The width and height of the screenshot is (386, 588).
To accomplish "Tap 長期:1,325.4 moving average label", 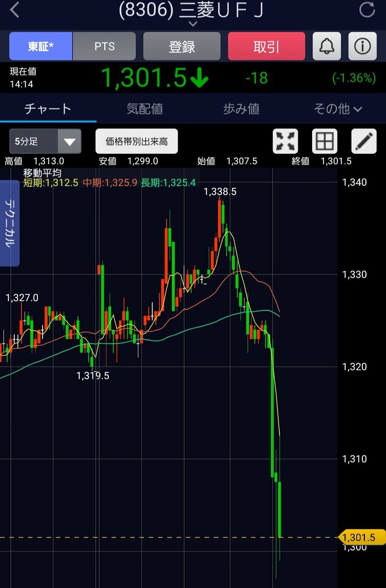I will [169, 183].
